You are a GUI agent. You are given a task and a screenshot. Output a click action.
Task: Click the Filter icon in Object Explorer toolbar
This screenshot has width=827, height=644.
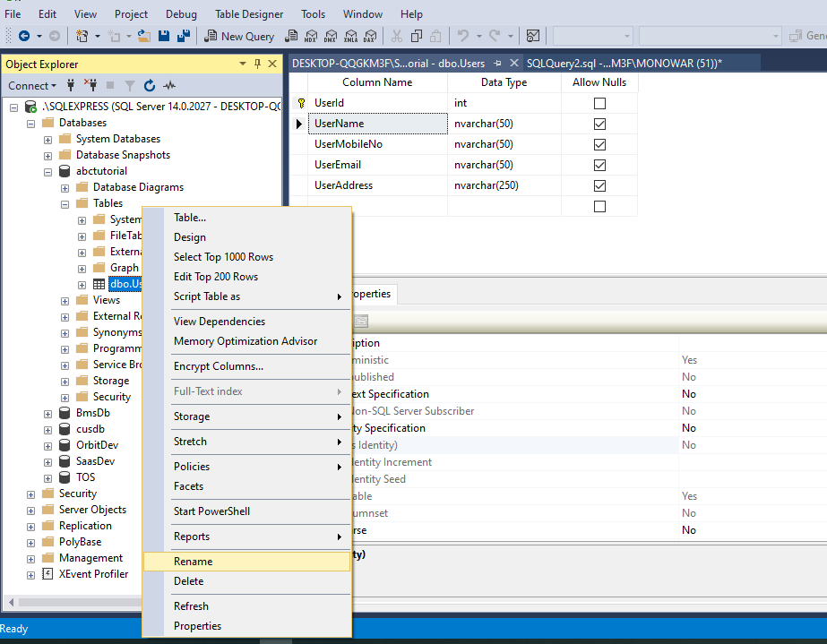coord(129,86)
